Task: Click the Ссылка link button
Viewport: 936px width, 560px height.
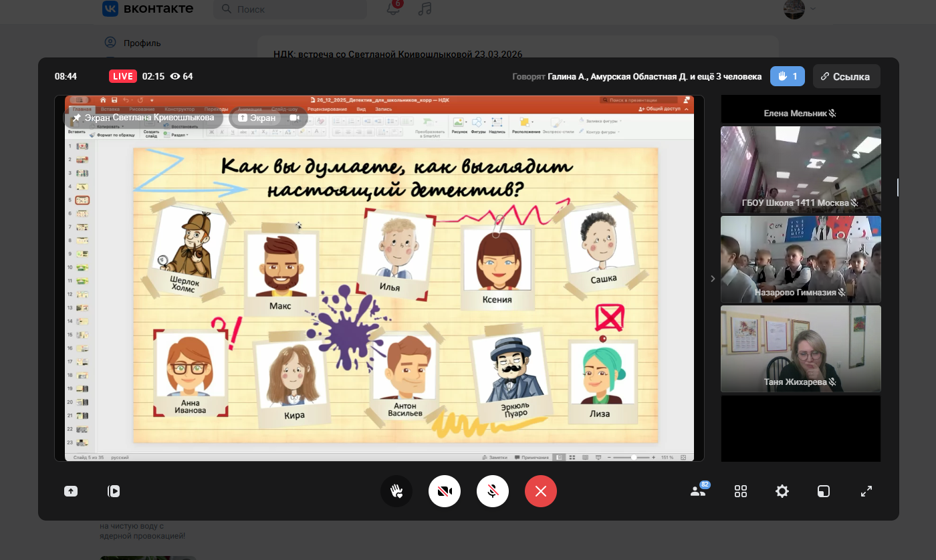Action: [x=846, y=76]
